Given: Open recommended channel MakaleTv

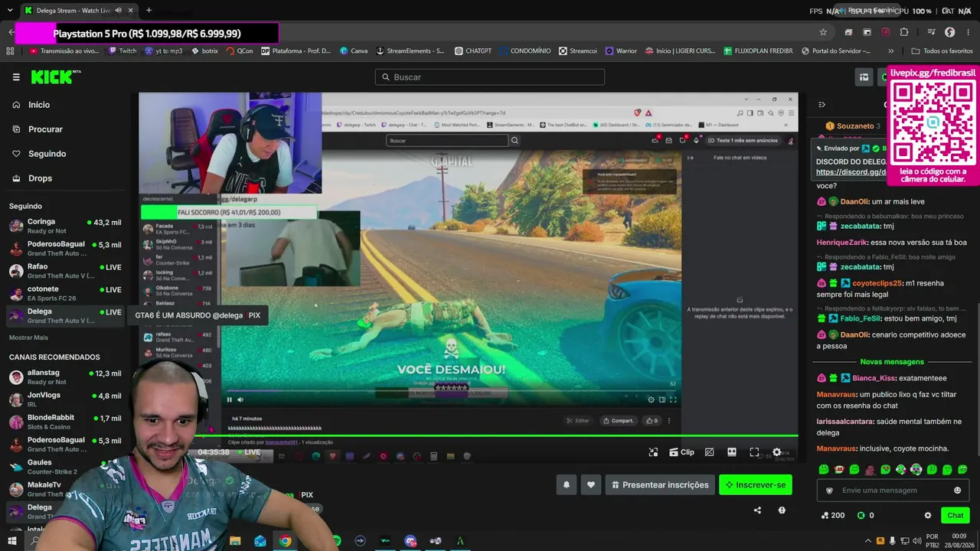Looking at the screenshot, I should coord(65,489).
